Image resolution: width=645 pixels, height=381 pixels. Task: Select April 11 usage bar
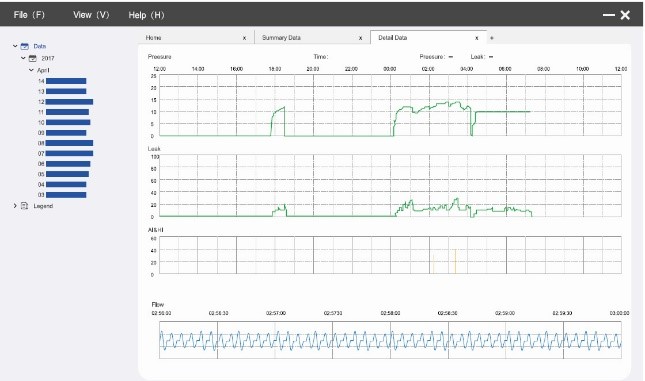(x=67, y=112)
